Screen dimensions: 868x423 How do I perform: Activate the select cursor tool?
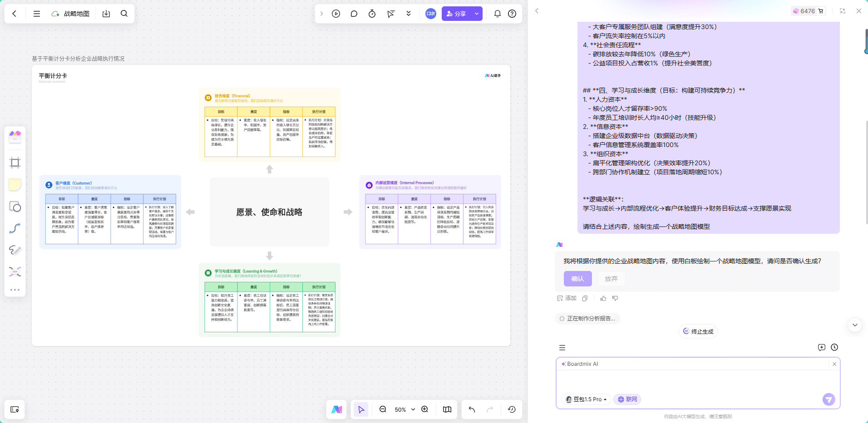click(x=361, y=409)
